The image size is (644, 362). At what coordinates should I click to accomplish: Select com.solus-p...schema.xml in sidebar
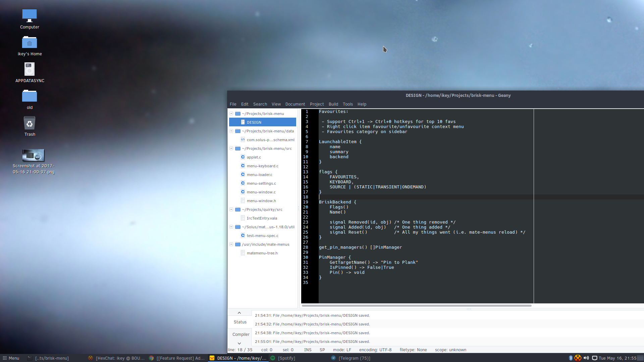coord(262,140)
